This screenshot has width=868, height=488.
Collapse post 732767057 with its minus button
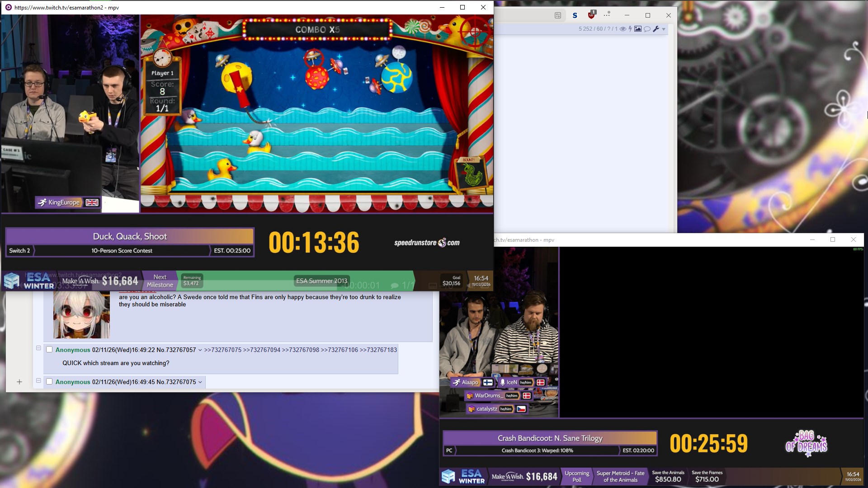[38, 348]
